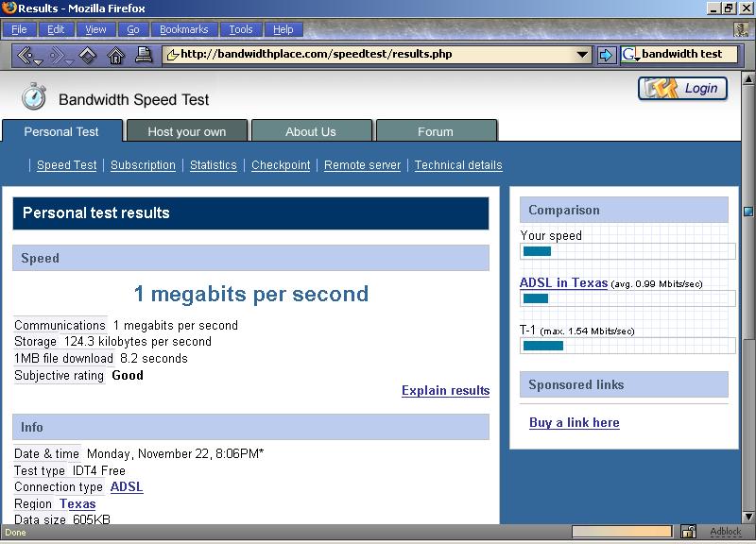This screenshot has width=756, height=544.
Task: Click the Adblock status bar label
Action: coord(726,532)
